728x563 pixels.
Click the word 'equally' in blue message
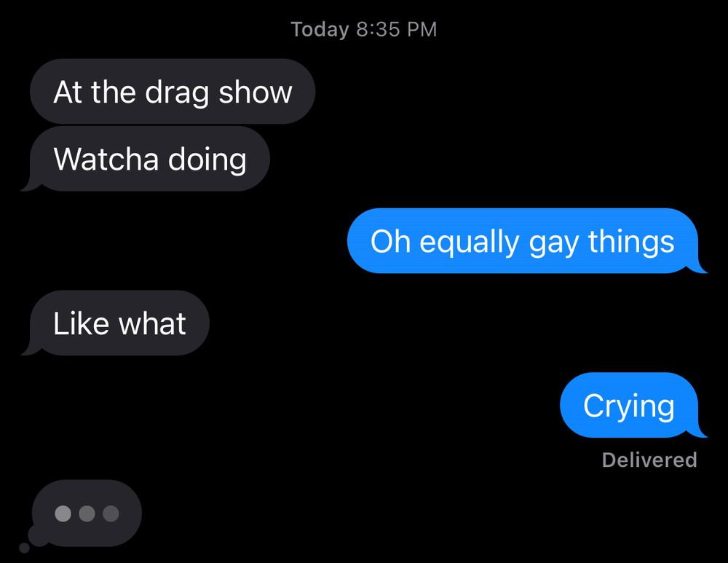pyautogui.click(x=470, y=243)
